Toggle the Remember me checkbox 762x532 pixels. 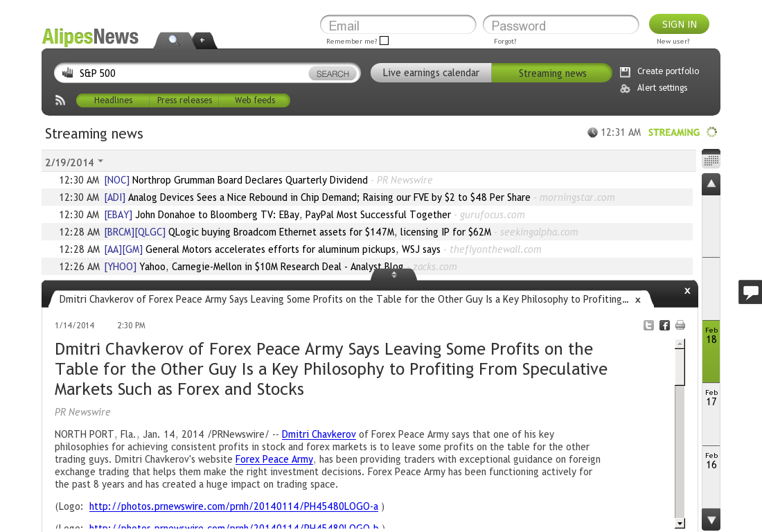[x=384, y=41]
